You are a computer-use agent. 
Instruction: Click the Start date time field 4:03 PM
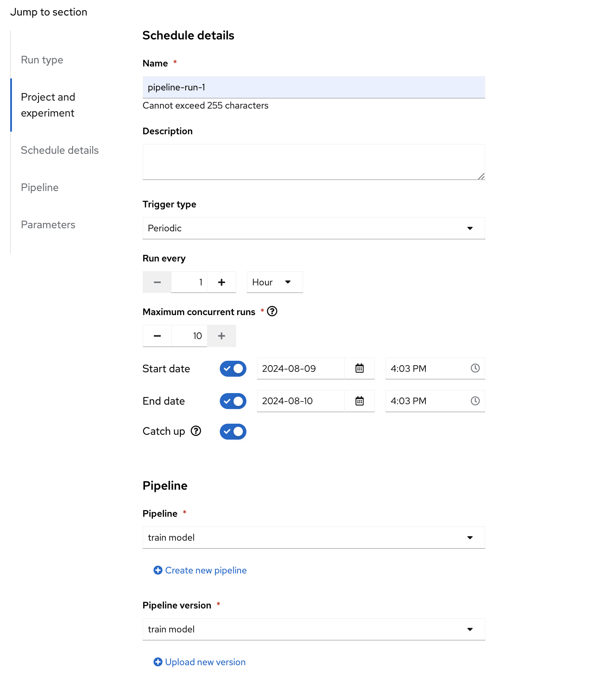coord(435,368)
